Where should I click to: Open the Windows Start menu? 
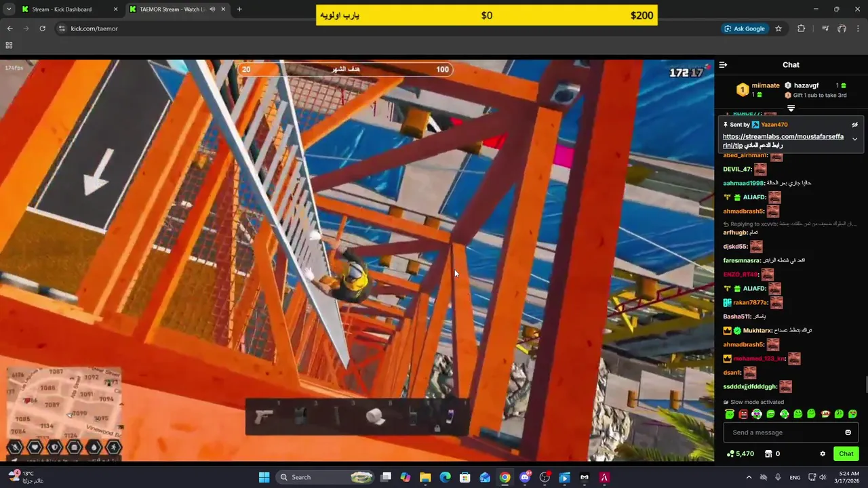point(264,477)
